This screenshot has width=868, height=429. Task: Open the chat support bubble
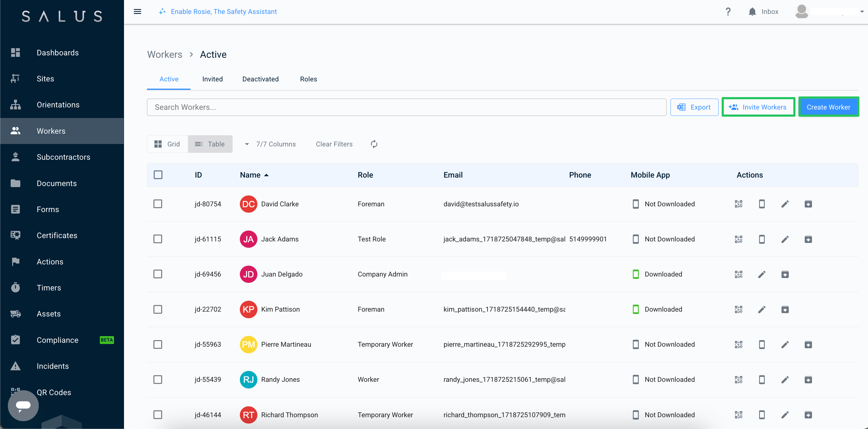[23, 405]
